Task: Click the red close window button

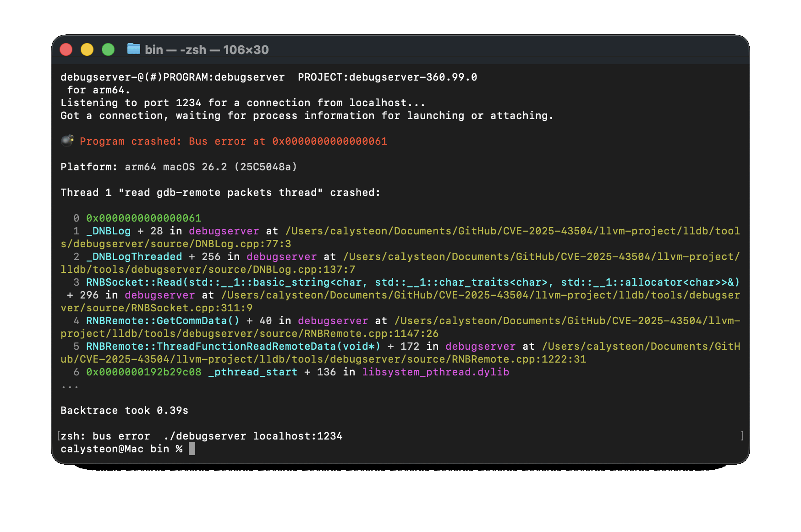Action: pyautogui.click(x=66, y=49)
